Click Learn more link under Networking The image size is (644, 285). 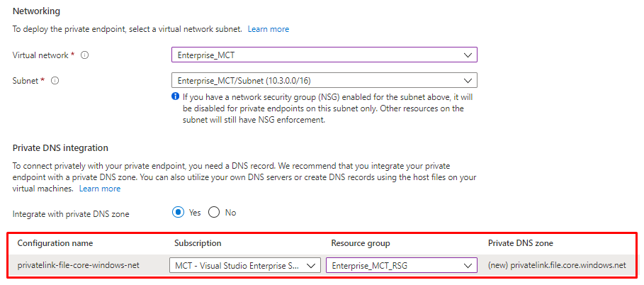(269, 29)
